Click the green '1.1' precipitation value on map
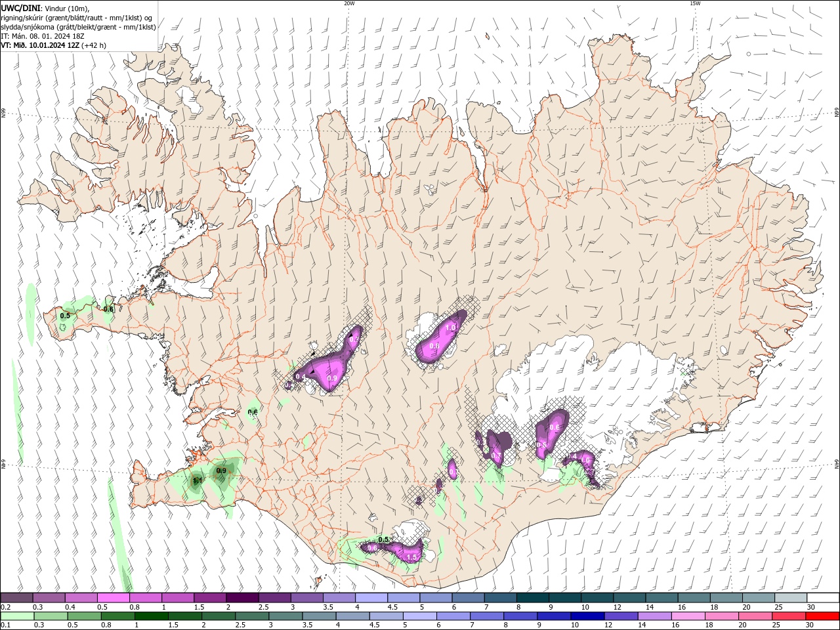 click(198, 481)
